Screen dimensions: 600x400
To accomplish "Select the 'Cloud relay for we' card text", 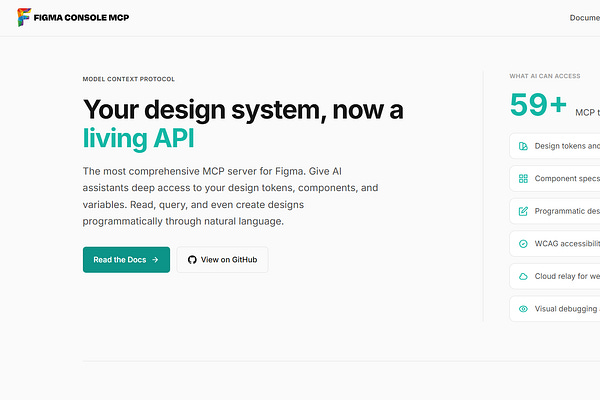I will [x=567, y=276].
